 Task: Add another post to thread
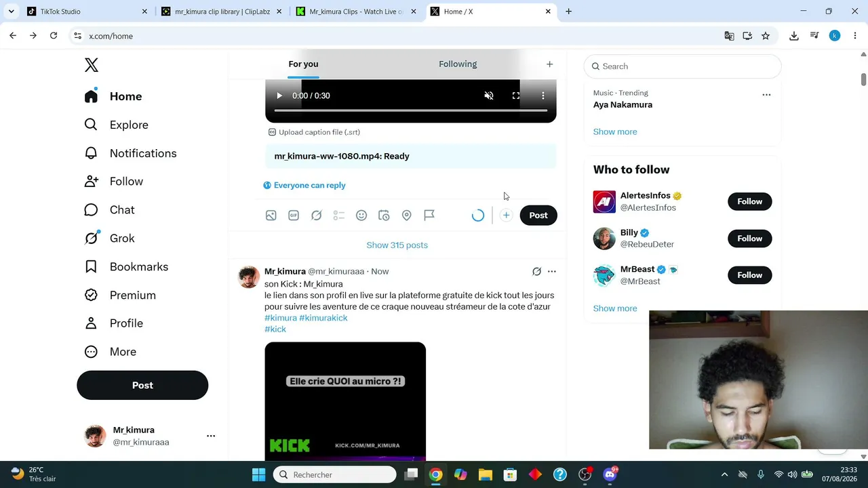point(506,216)
